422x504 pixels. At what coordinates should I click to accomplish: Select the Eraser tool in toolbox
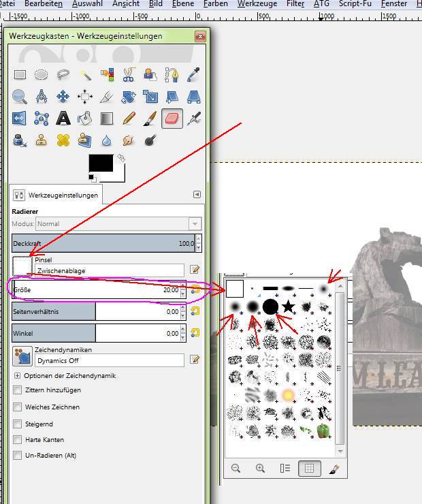[172, 119]
